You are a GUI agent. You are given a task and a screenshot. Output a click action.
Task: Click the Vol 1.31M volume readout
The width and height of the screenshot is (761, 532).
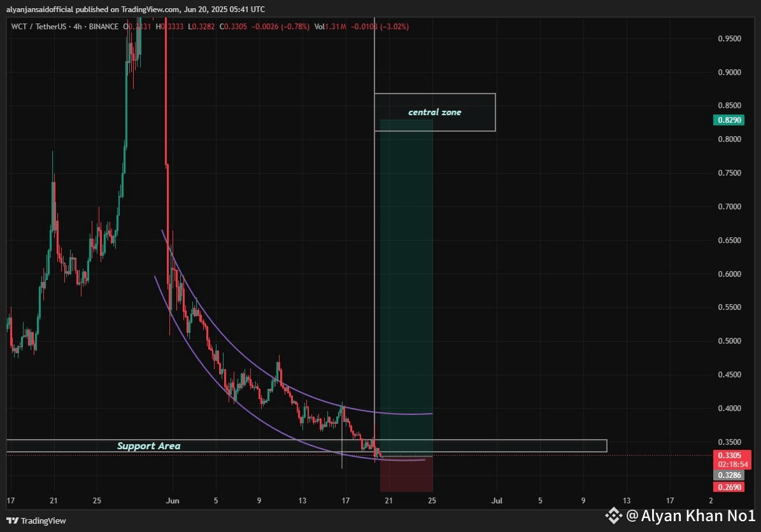coord(330,27)
